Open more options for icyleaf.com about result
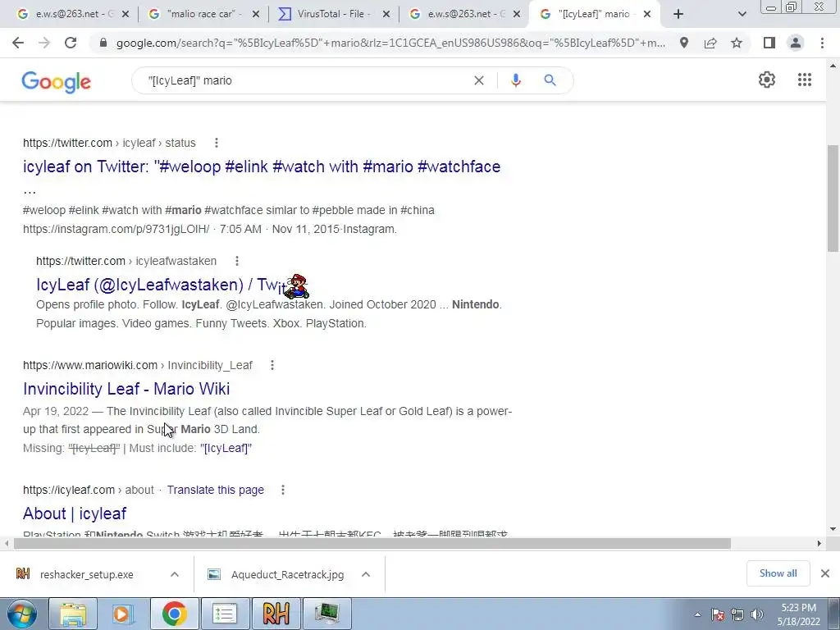 point(283,490)
